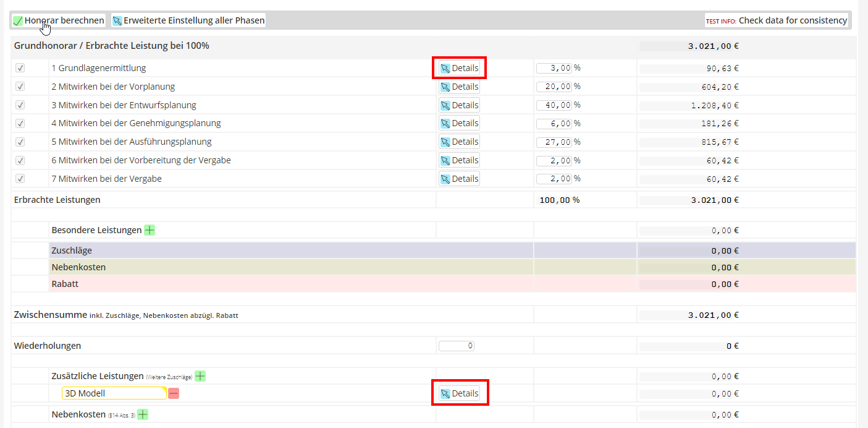The image size is (868, 428).
Task: Click the Erweiterte Einstellung aller Phasen icon
Action: point(117,21)
